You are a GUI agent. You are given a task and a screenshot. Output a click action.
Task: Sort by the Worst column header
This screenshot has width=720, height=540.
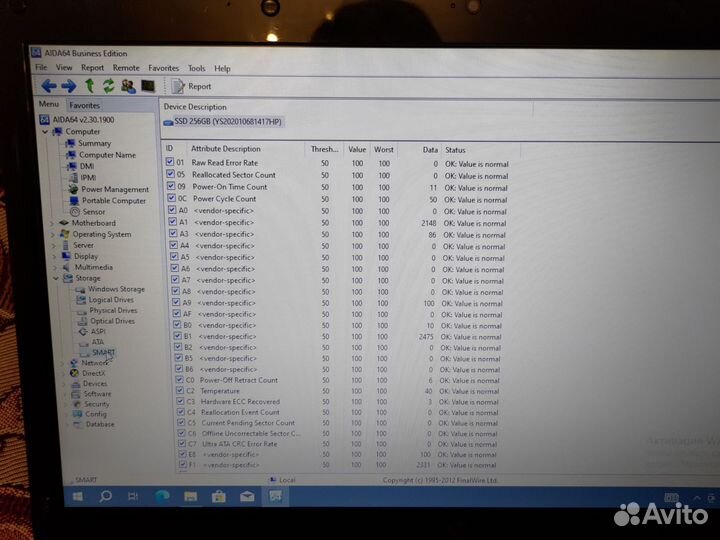(384, 150)
